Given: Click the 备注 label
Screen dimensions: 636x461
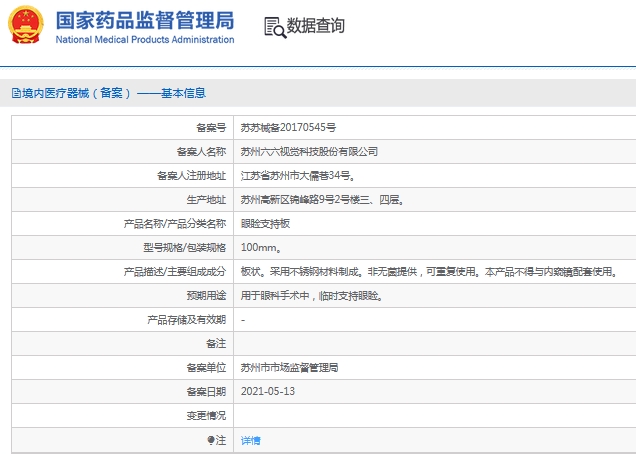Looking at the screenshot, I should pos(216,343).
